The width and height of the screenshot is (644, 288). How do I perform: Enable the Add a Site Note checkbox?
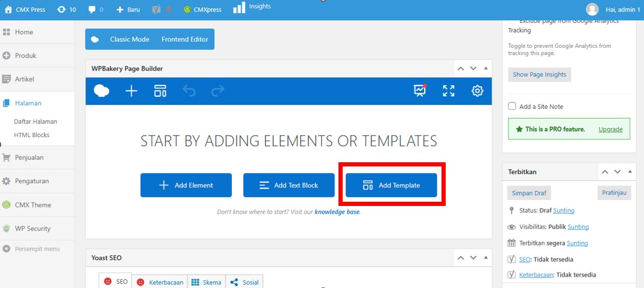tap(512, 106)
